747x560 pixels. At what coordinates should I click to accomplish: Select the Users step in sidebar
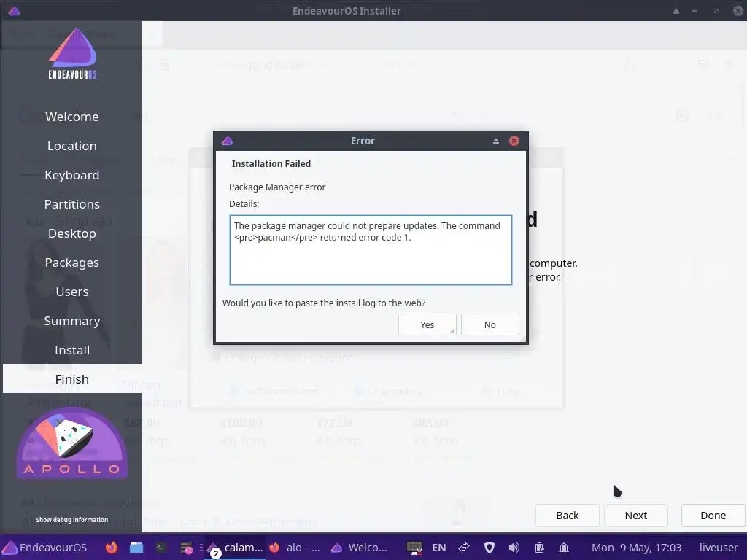(x=72, y=292)
